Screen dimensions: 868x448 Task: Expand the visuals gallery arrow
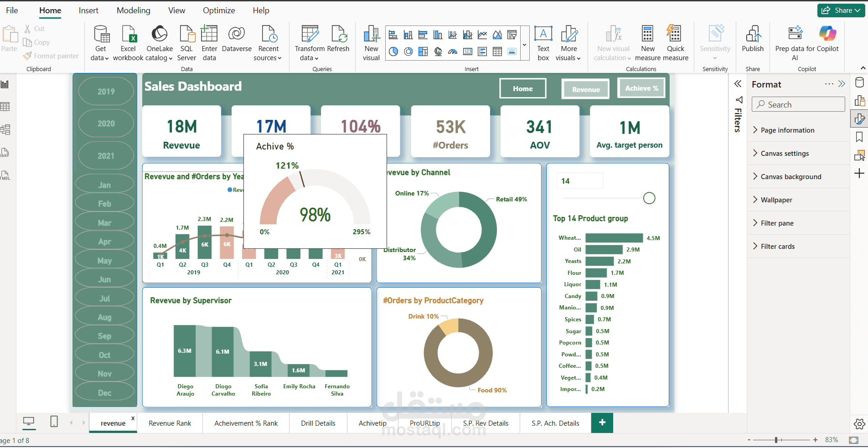pos(524,44)
